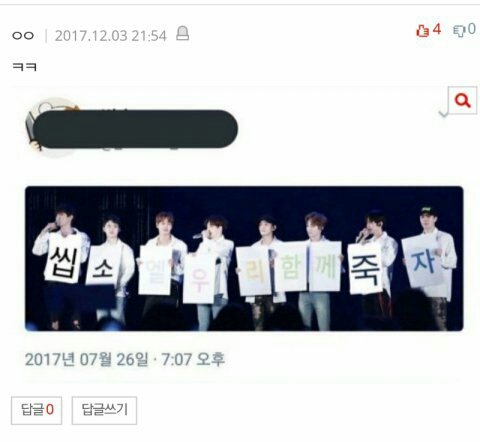Click the comment text ㅋㅋ
Viewport: 480px width, 442px height.
click(x=24, y=67)
